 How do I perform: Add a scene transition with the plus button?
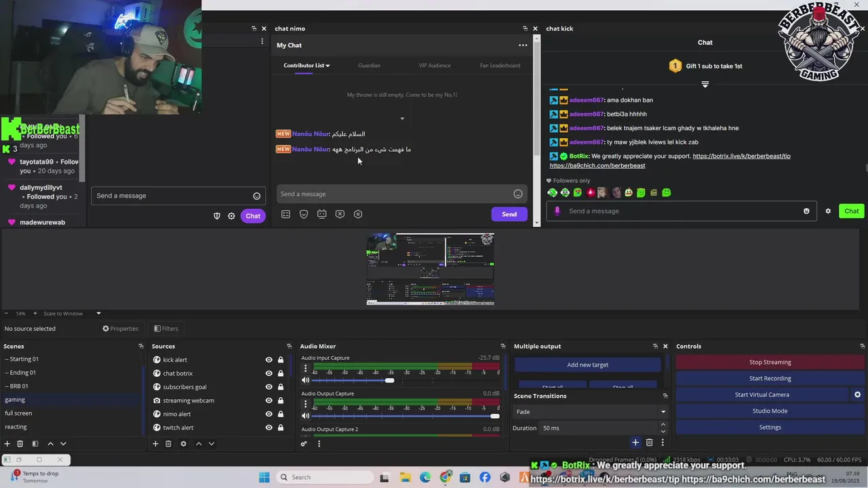click(x=635, y=443)
